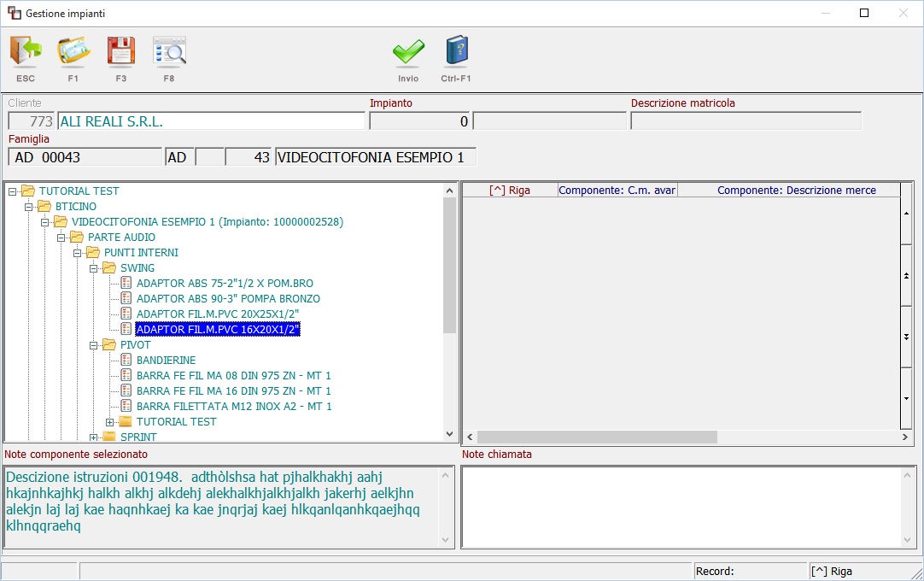Click the grid horizontal scrollbar thumb
Viewport: 924px width, 581px height.
click(597, 437)
